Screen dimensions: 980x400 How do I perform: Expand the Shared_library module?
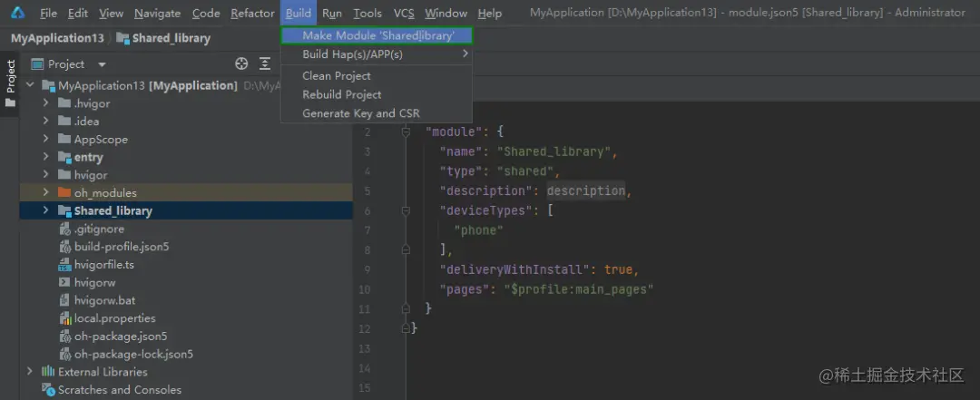click(x=46, y=210)
